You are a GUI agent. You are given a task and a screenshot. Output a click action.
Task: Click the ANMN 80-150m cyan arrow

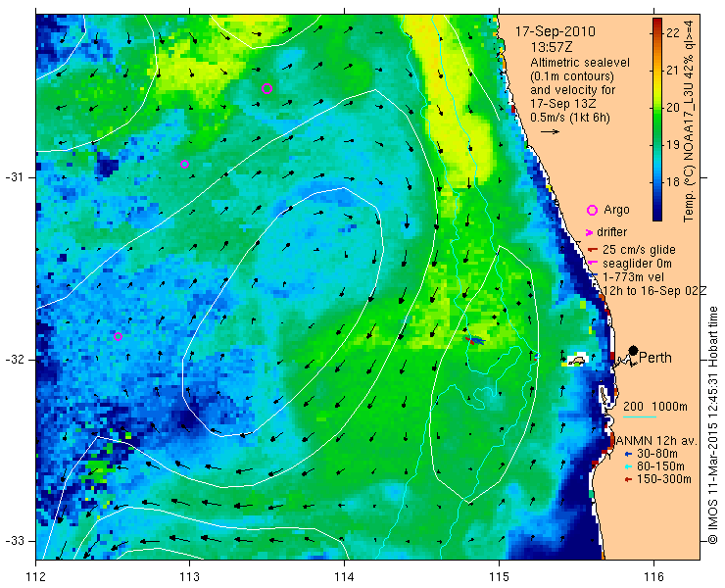pos(628,466)
